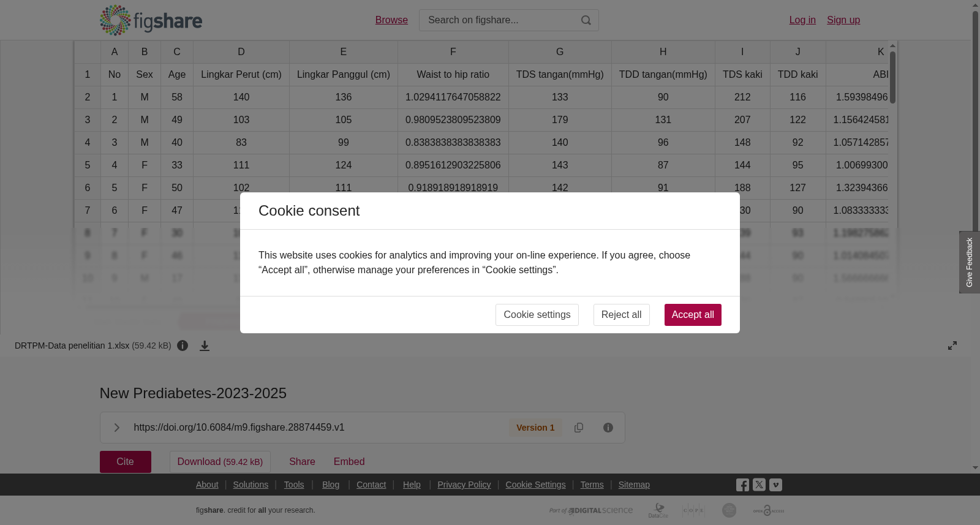Open Cookie settings in dialog
The height and width of the screenshot is (525, 980).
click(x=537, y=315)
